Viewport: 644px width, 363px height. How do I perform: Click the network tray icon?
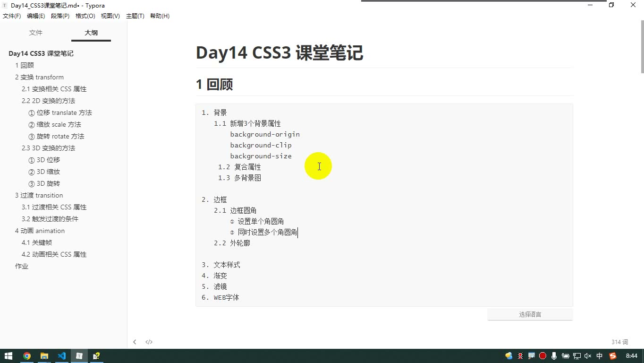pos(576,356)
